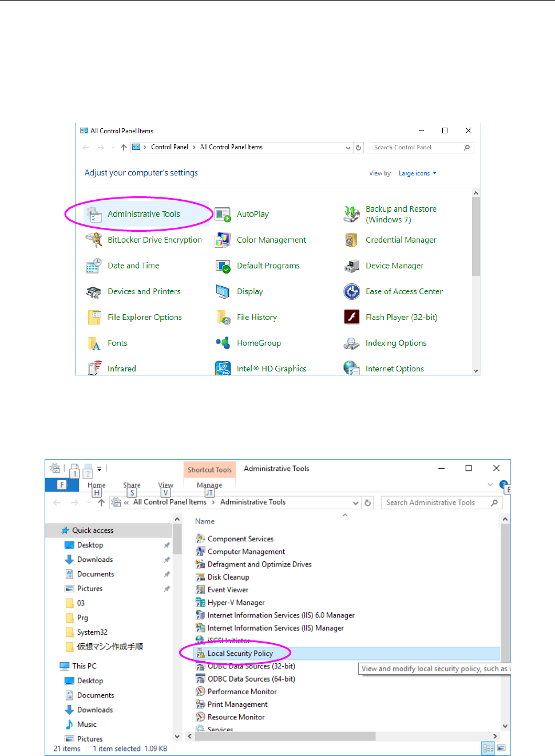Screen dimensions: 555x756
Task: Click All Control Panel Items breadcrumb in Explorer
Action: (170, 502)
